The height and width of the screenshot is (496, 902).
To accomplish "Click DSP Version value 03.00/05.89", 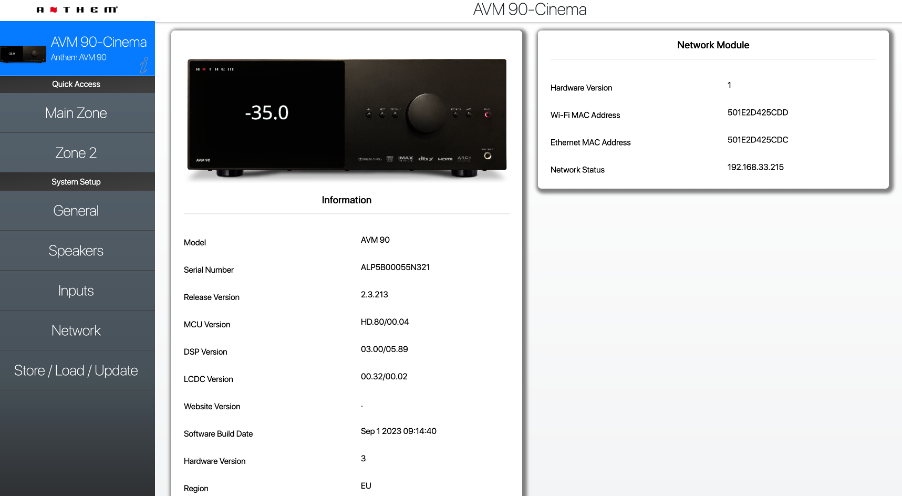I will (384, 349).
